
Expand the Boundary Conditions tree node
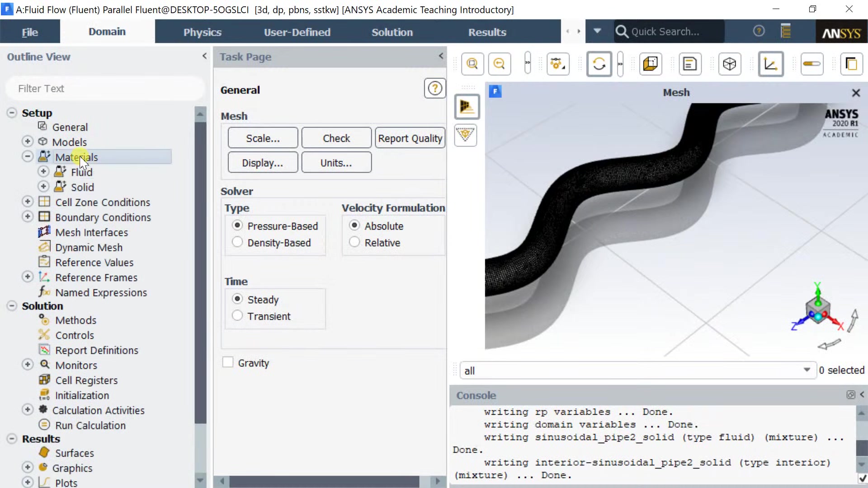(x=28, y=216)
